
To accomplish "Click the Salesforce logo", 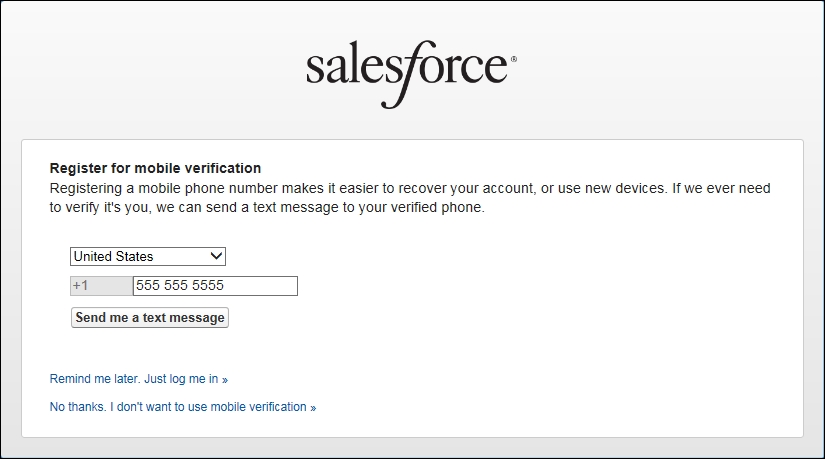I will [411, 74].
